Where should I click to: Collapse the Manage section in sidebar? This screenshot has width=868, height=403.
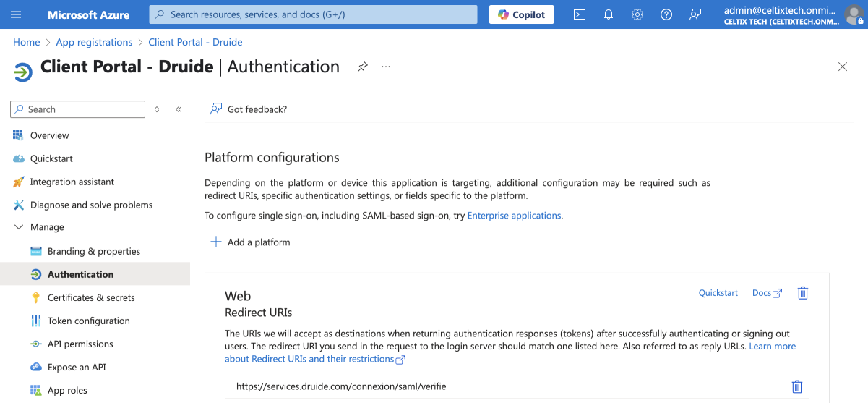(19, 227)
